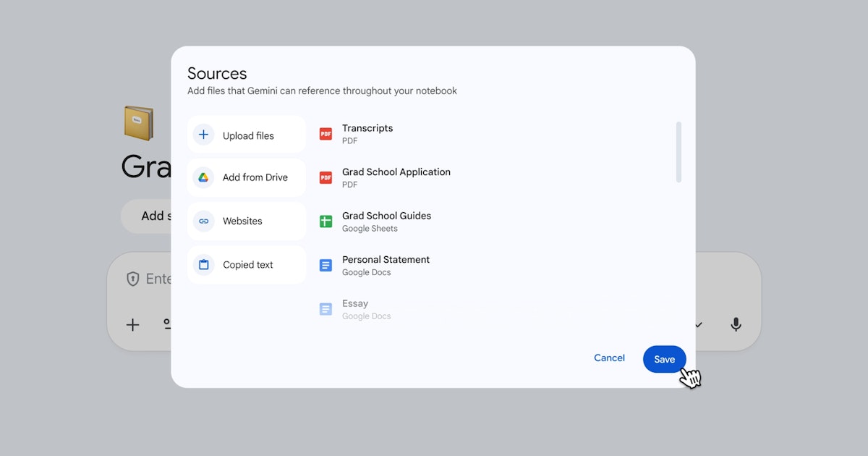Screen dimensions: 868x456
Task: Click the plus icon in prompt box
Action: [133, 325]
